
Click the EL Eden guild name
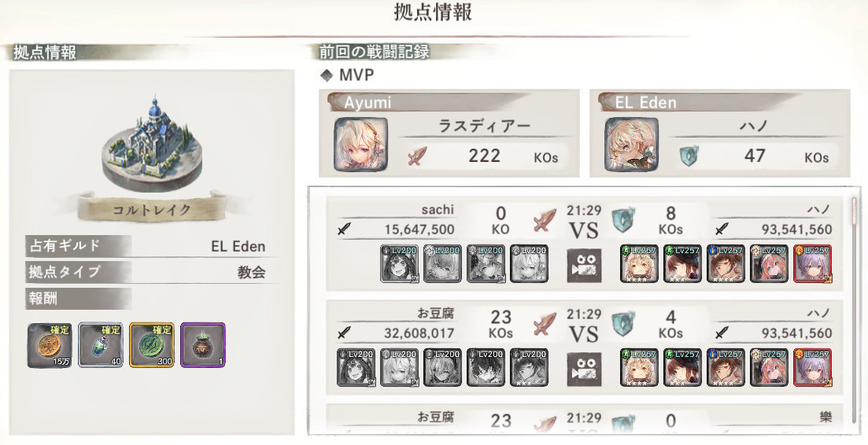pos(238,246)
